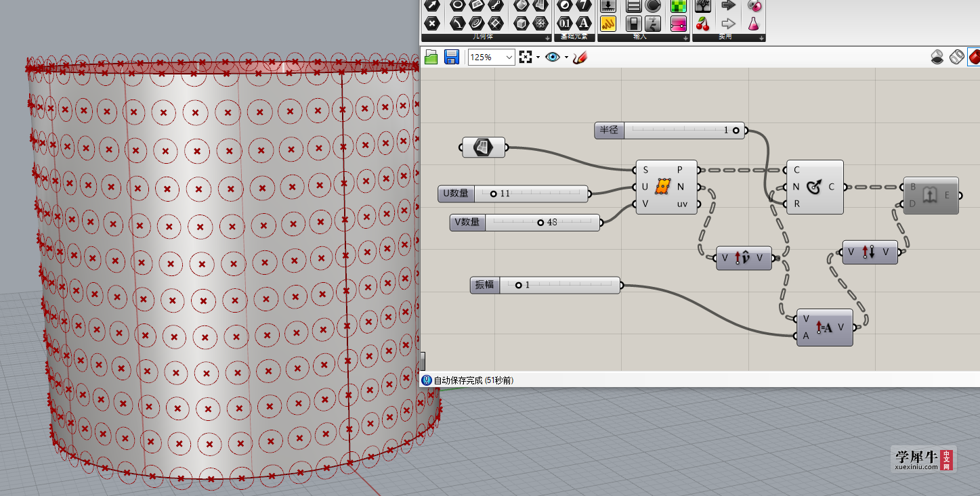The height and width of the screenshot is (496, 980).
Task: Switch to wireframe preview mode
Action: [x=956, y=58]
